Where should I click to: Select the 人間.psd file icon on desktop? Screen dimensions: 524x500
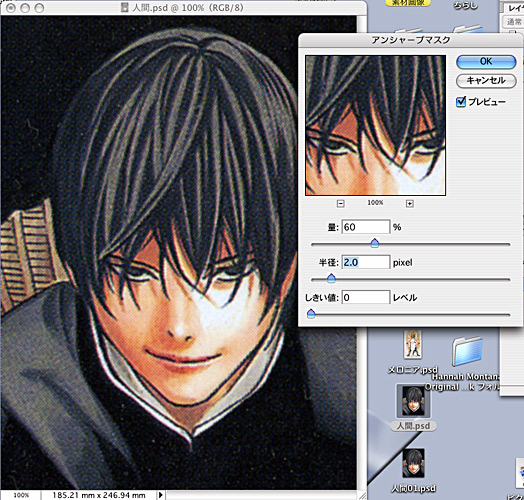coord(413,401)
